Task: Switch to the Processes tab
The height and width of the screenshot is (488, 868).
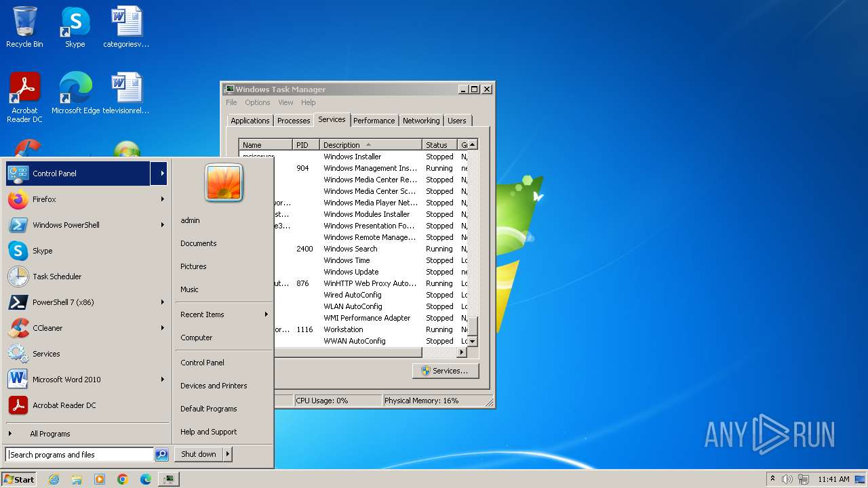Action: tap(294, 121)
